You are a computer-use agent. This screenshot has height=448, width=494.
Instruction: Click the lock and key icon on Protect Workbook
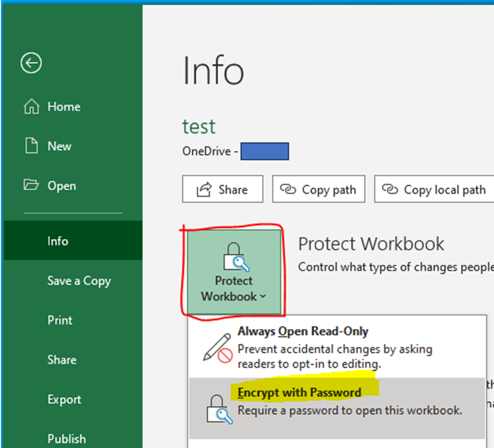pyautogui.click(x=236, y=257)
